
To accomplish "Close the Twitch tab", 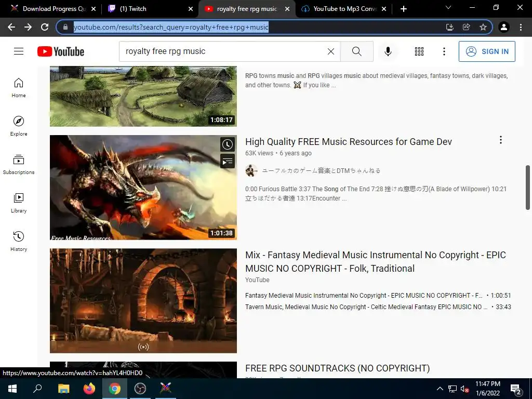I will (x=191, y=9).
